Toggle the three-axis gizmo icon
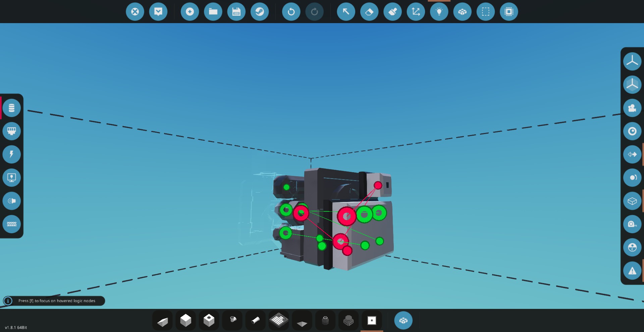 pyautogui.click(x=632, y=61)
